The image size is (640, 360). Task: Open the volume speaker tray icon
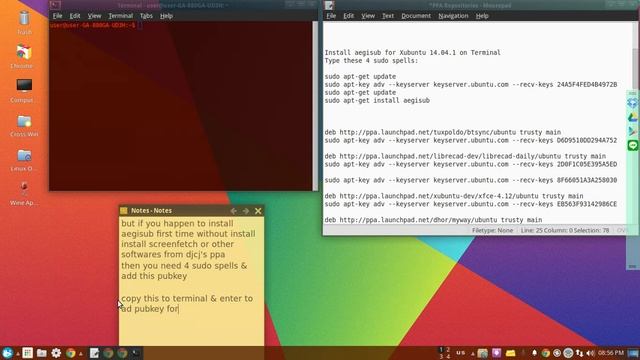click(590, 353)
